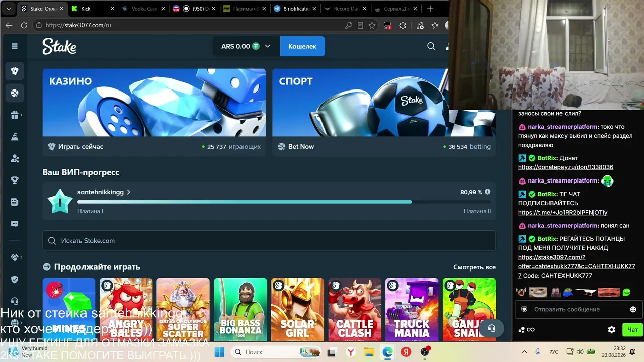The image size is (644, 362).
Task: Open the Forum speech-bubble sidebar icon
Action: pos(15,224)
